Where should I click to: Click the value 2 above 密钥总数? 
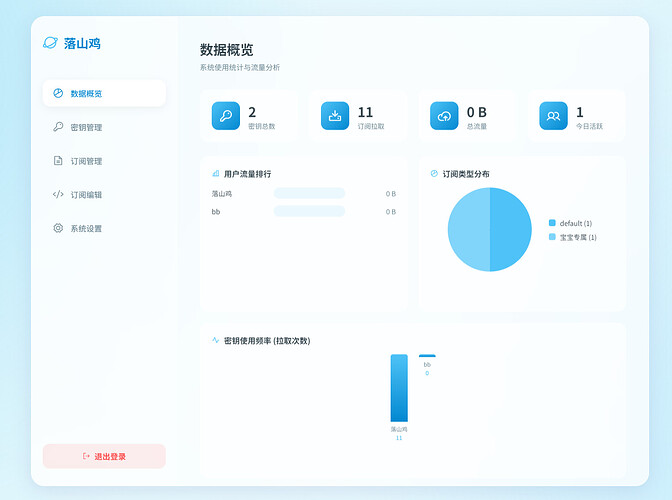click(252, 112)
